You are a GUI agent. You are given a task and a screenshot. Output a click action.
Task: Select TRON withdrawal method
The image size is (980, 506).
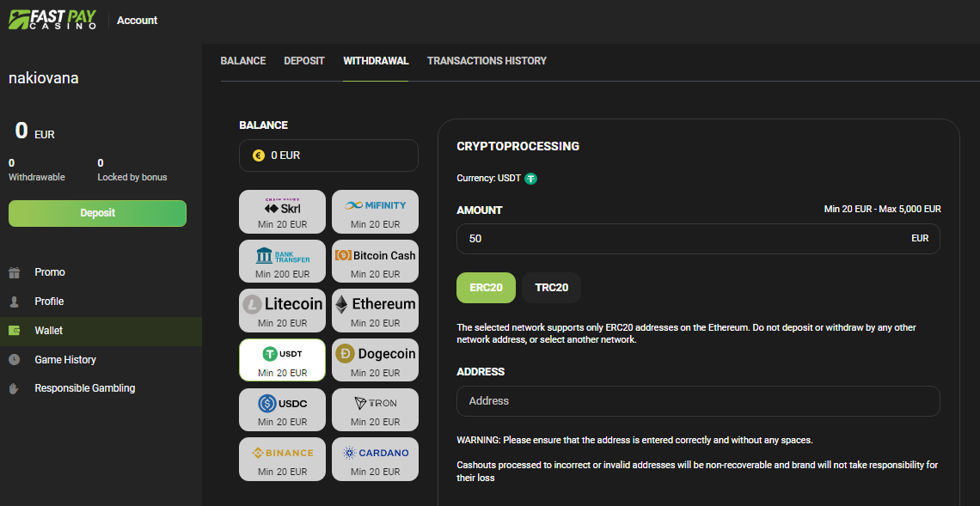point(375,409)
